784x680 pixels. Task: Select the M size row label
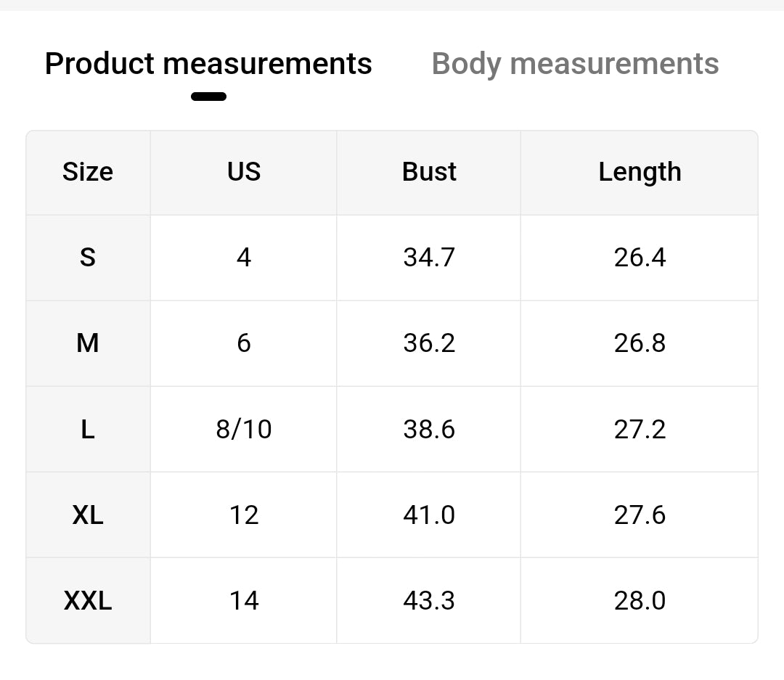[88, 343]
